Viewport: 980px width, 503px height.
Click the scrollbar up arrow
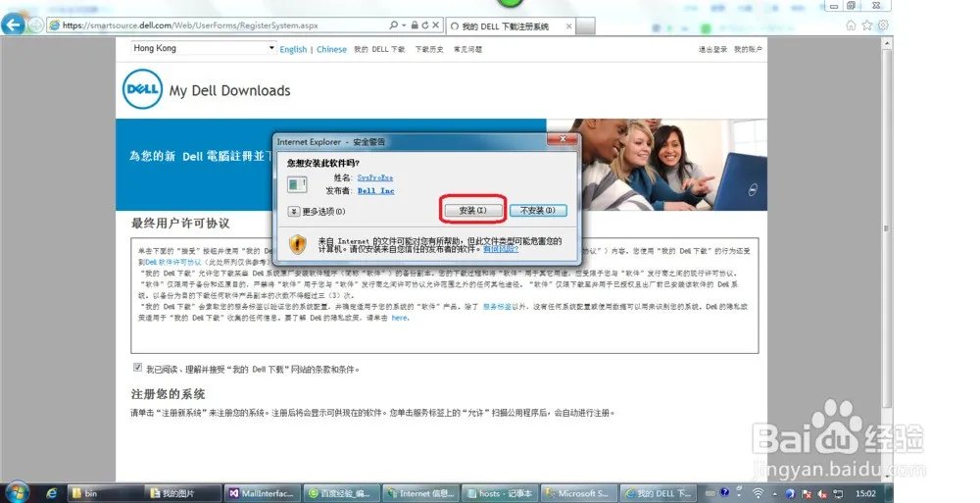886,42
